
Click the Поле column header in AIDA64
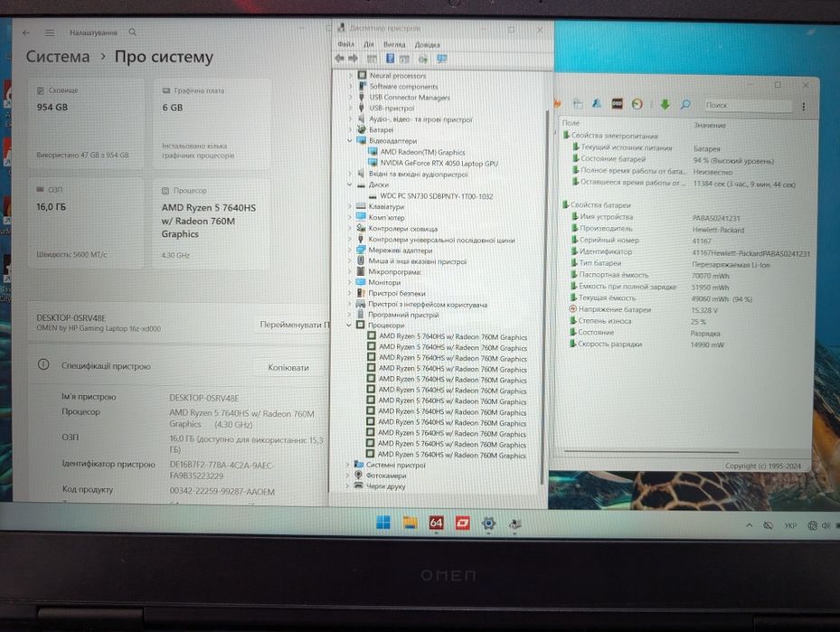(x=571, y=123)
